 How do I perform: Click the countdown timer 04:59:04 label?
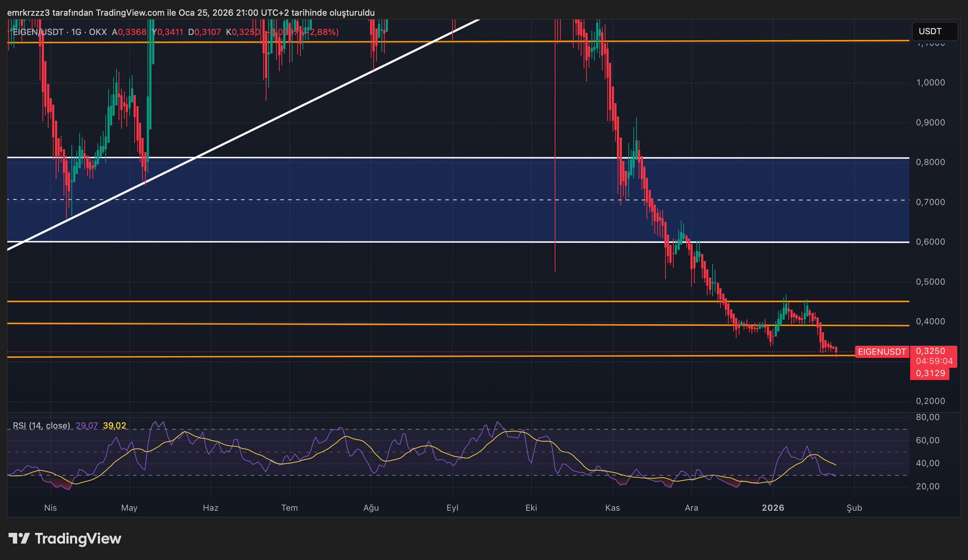point(934,362)
